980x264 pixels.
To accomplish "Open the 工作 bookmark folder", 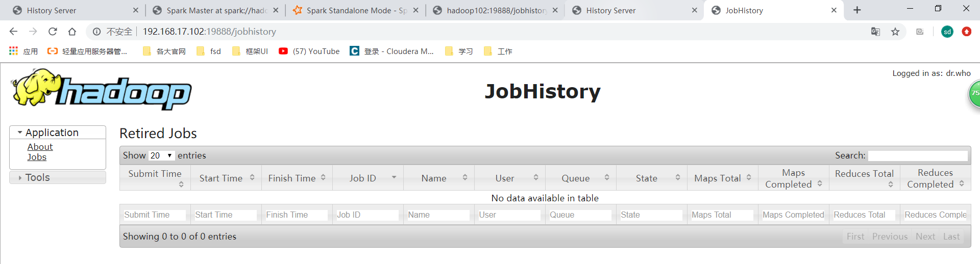I will click(x=498, y=51).
